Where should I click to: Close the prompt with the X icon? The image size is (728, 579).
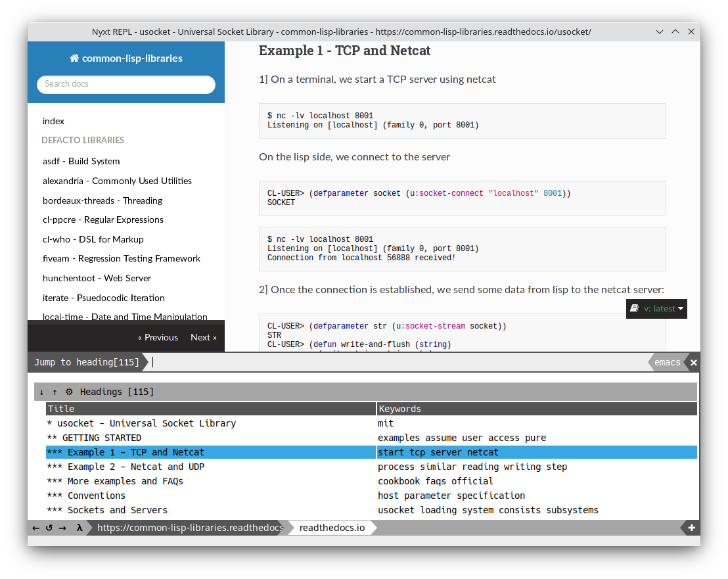[x=694, y=363]
